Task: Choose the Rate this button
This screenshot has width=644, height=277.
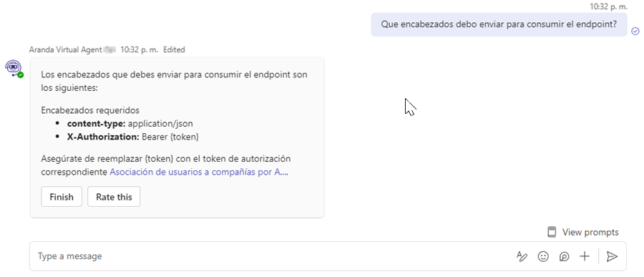Action: (114, 197)
